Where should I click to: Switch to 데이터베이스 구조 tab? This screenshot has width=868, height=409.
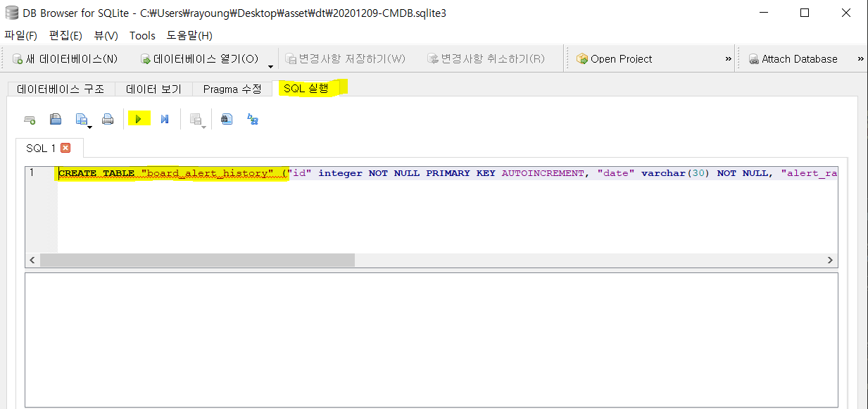tap(61, 89)
